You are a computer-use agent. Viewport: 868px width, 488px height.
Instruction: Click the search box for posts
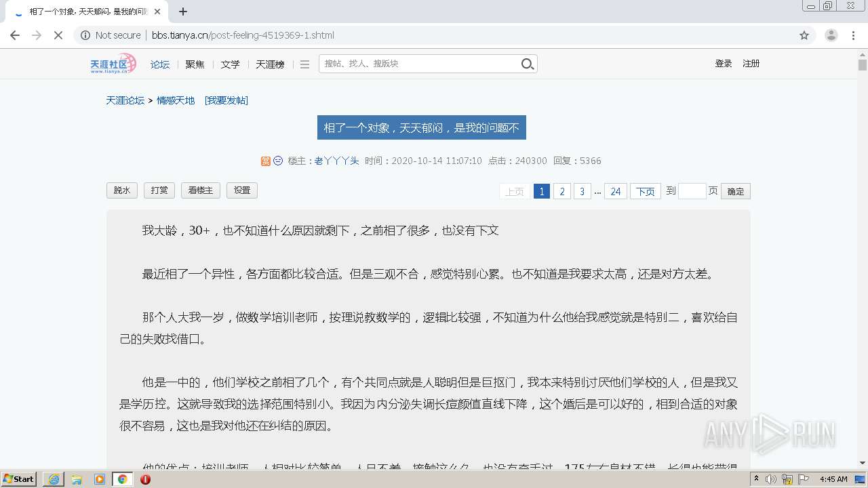click(419, 64)
